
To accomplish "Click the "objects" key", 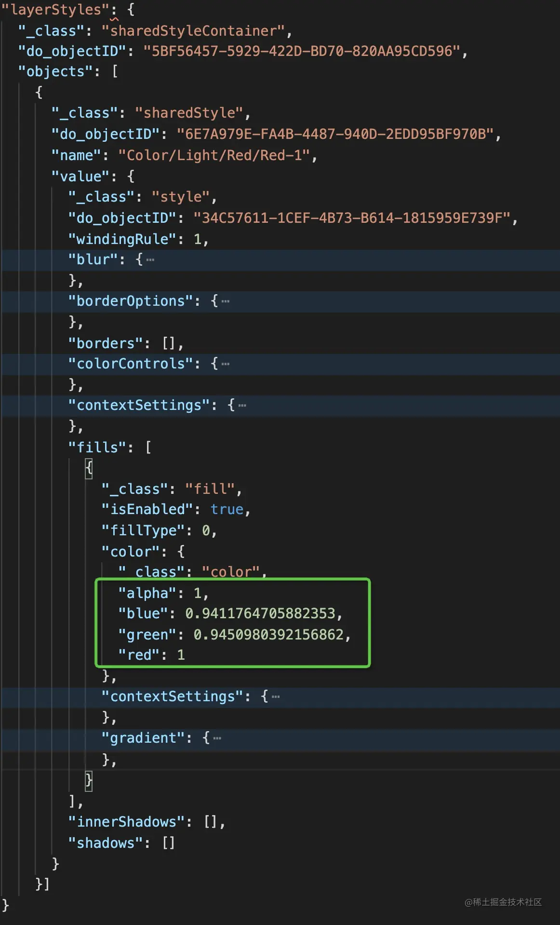I will [55, 71].
